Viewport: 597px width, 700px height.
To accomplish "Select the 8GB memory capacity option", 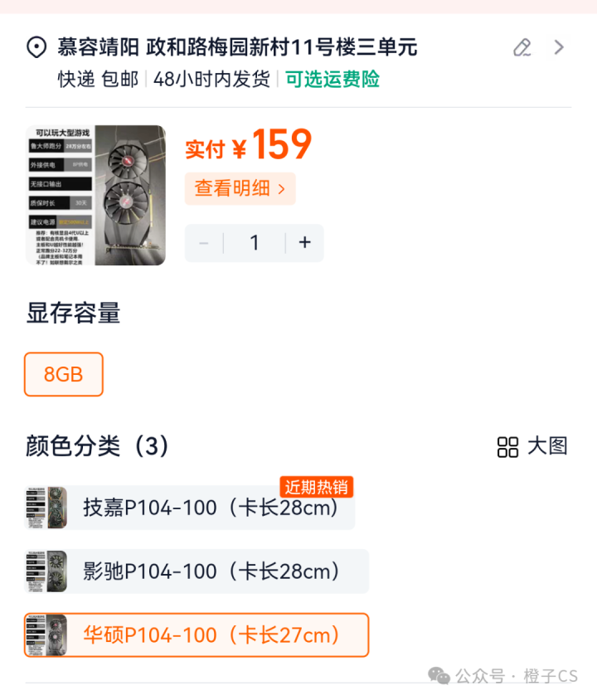I will (x=64, y=374).
